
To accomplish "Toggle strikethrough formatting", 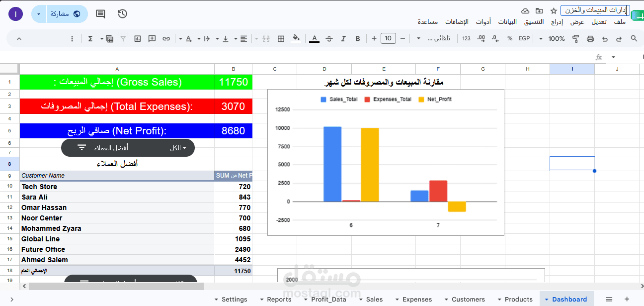I will point(329,38).
